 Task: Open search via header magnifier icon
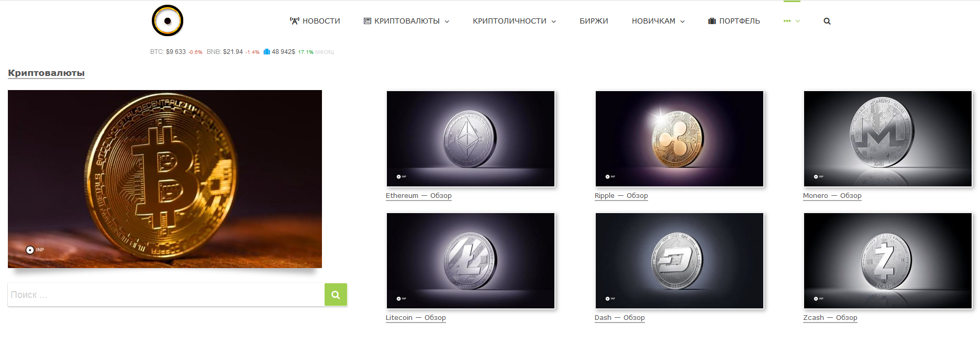coord(827,21)
